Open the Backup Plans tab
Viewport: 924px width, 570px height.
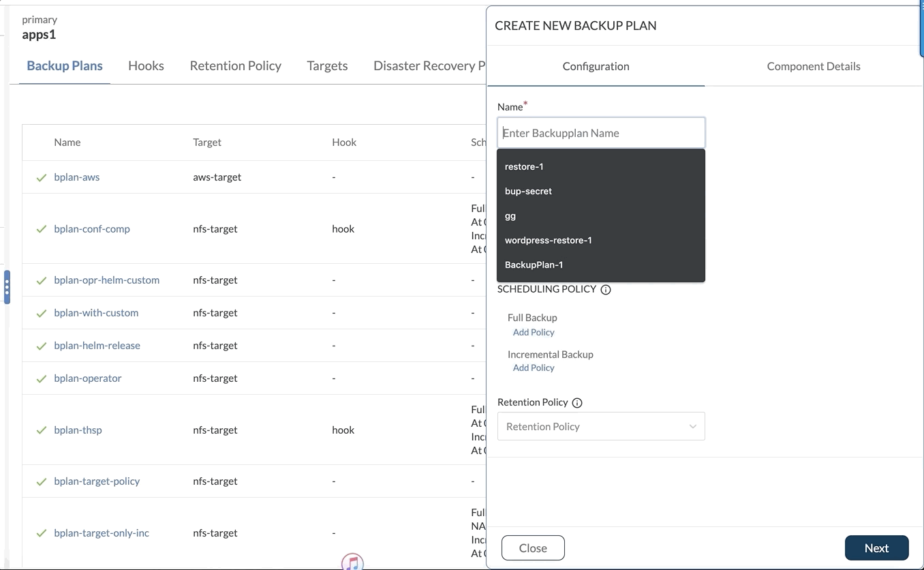pyautogui.click(x=65, y=65)
